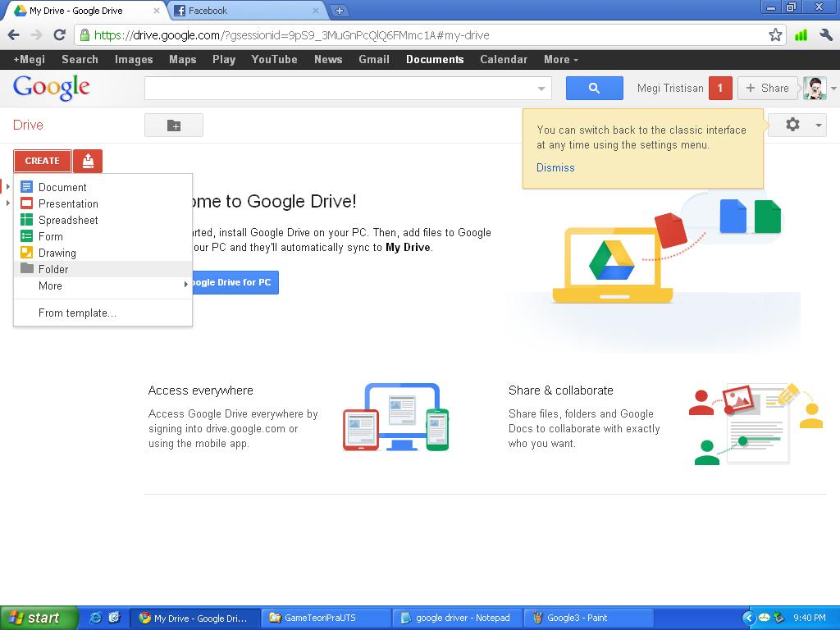Click the new folder icon button
The height and width of the screenshot is (630, 840).
[x=174, y=126]
